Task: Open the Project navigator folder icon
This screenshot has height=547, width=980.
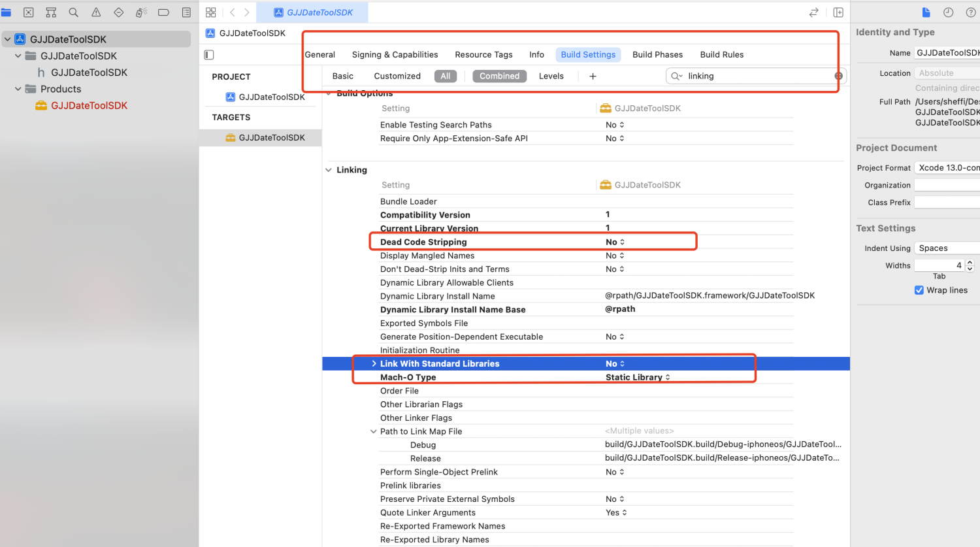Action: (6, 12)
